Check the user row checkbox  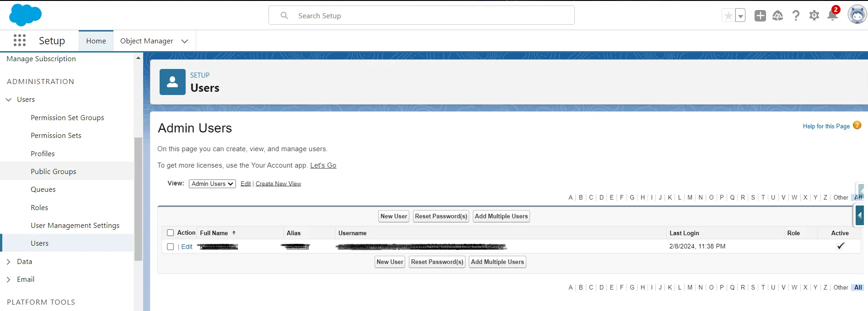point(171,247)
